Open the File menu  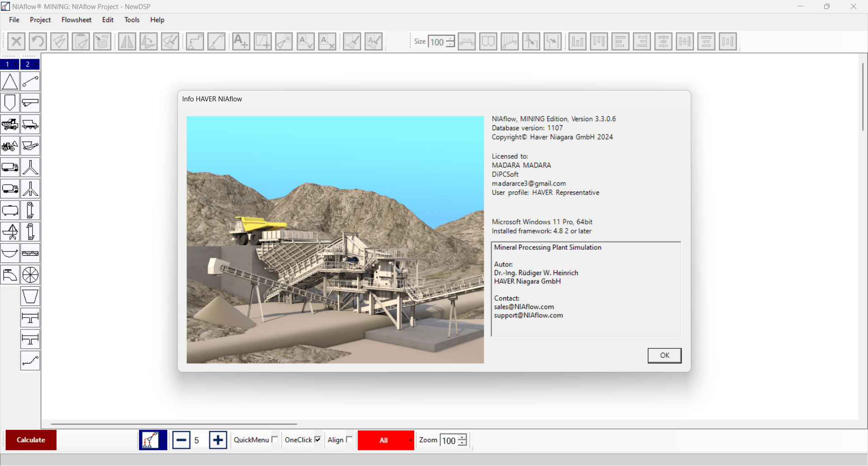pyautogui.click(x=14, y=20)
